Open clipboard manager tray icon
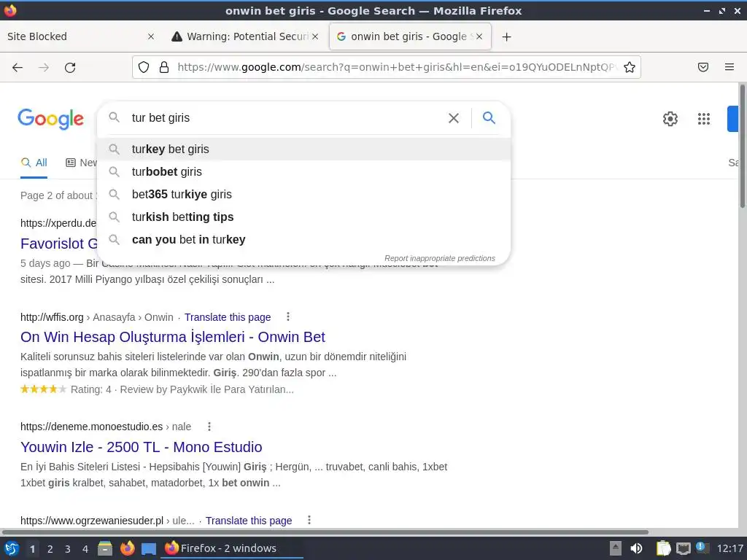The width and height of the screenshot is (747, 560). coord(663,548)
